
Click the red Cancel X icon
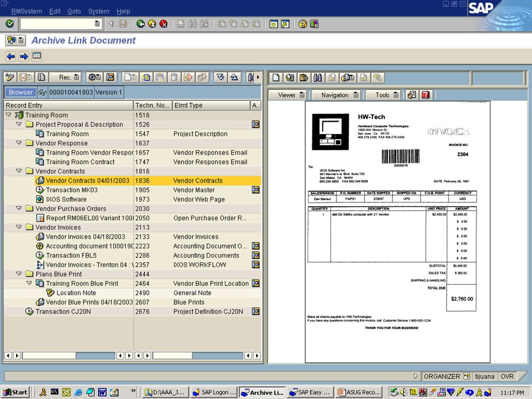pos(163,24)
